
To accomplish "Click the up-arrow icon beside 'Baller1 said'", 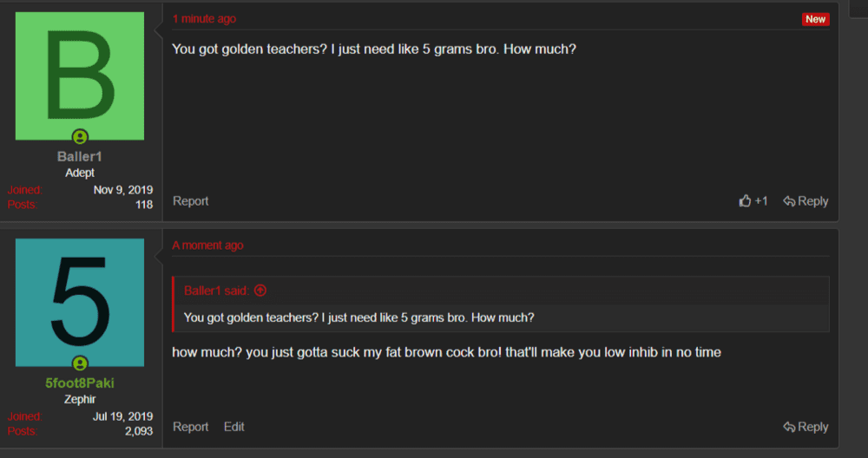I will coord(260,291).
